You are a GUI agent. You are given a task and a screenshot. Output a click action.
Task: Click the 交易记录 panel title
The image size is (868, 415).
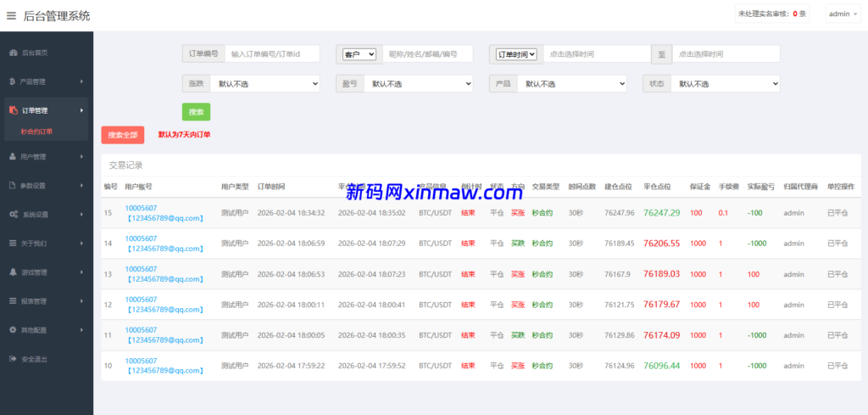126,165
